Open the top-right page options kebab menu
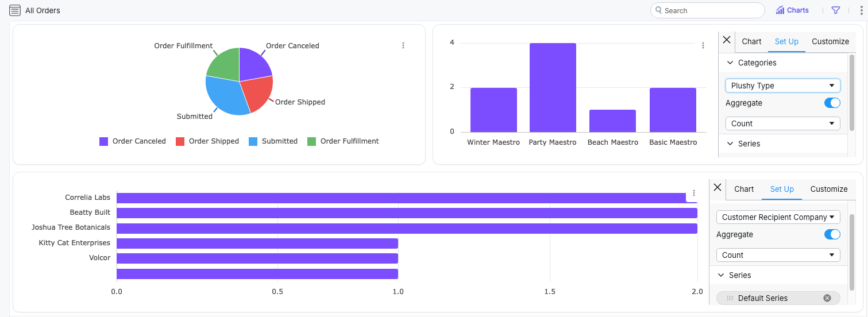This screenshot has width=868, height=317. 861,10
